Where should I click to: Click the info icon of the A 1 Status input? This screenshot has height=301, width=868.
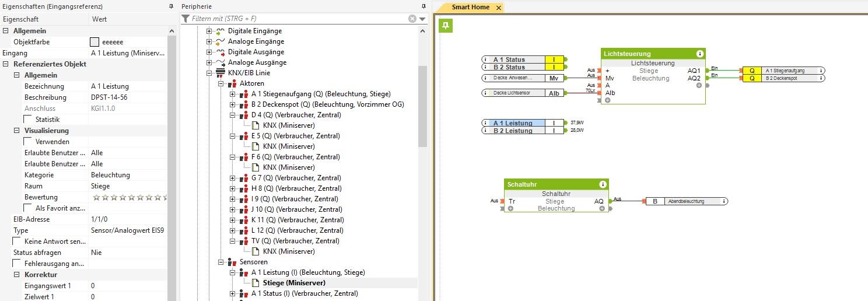tap(486, 60)
